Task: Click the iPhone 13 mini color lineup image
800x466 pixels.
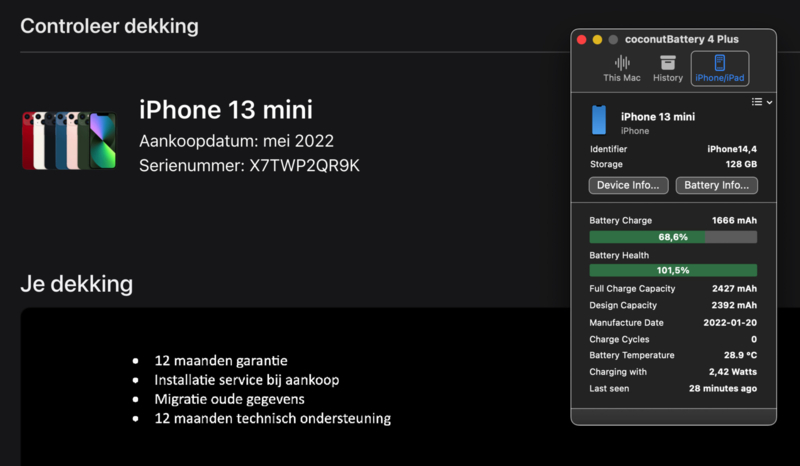Action: pos(69,140)
